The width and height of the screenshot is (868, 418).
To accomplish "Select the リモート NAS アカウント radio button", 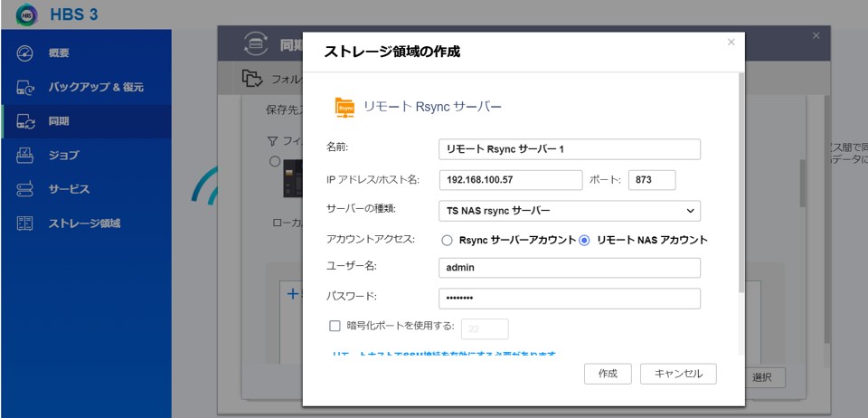I will click(x=584, y=241).
